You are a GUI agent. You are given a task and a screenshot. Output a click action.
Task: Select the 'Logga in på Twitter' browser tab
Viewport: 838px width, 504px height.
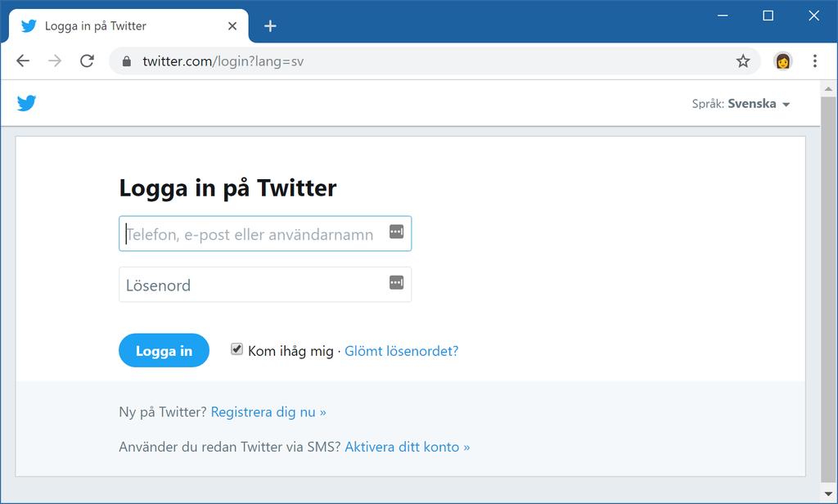pos(128,25)
